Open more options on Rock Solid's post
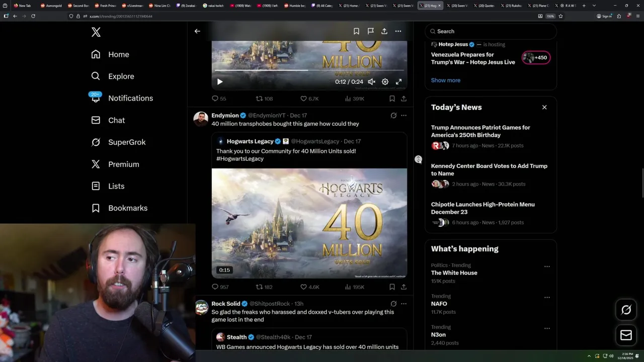Viewport: 644px width, 362px height. 404,304
